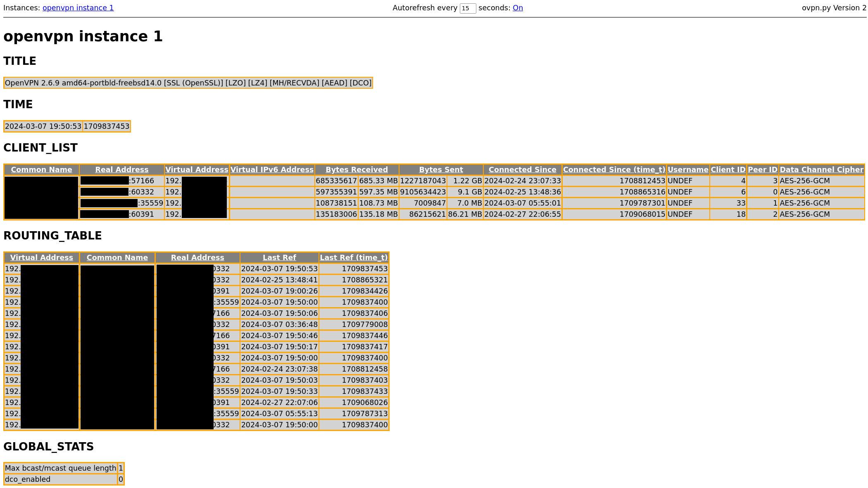Sort clients by Connected Since header

pyautogui.click(x=522, y=170)
